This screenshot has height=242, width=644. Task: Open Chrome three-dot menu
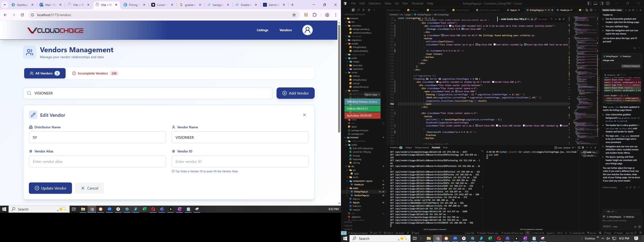(335, 15)
